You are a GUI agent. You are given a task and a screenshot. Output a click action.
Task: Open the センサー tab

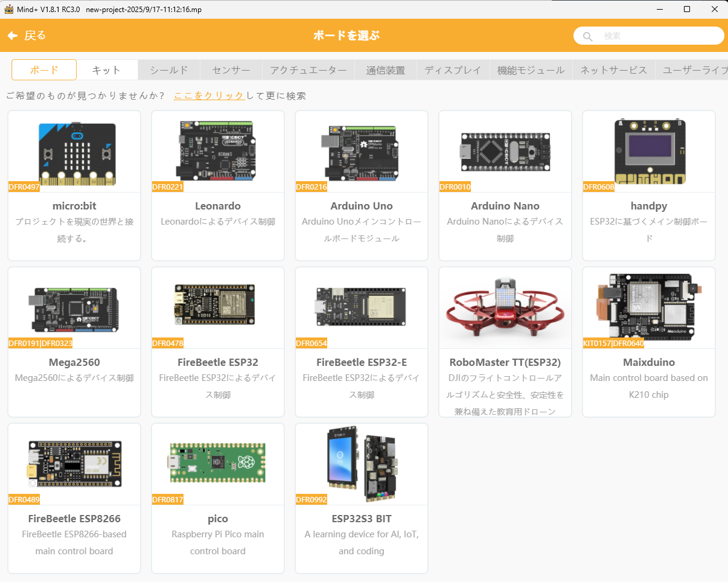click(231, 70)
